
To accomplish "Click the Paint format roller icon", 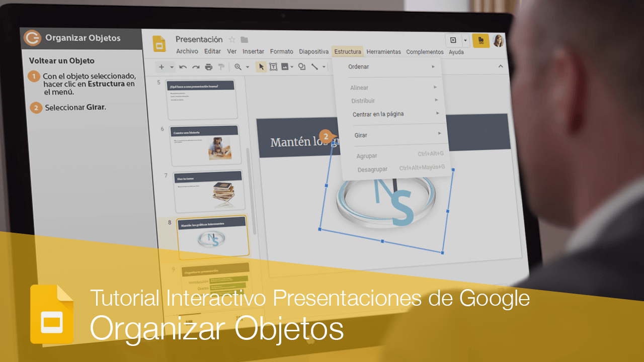I will pos(221,67).
